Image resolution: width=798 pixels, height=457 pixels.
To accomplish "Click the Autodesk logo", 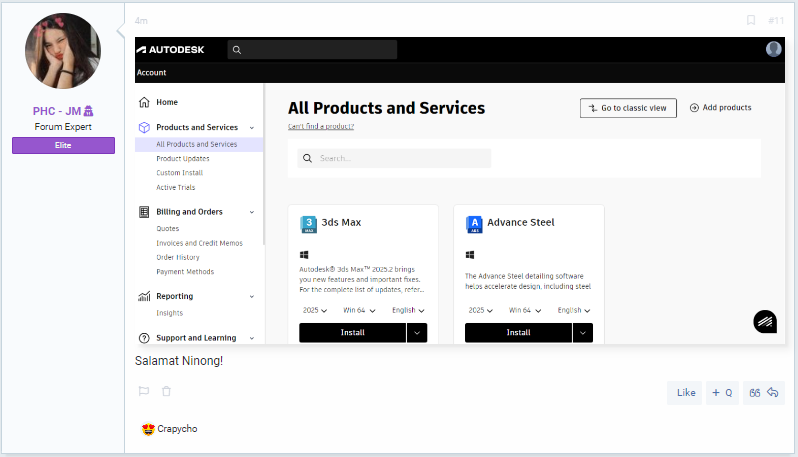I will (x=170, y=49).
